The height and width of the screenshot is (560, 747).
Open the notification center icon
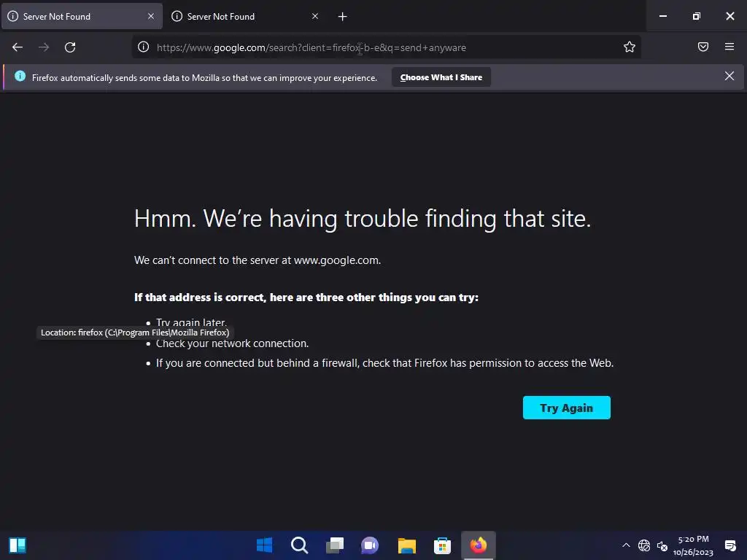[x=729, y=545]
